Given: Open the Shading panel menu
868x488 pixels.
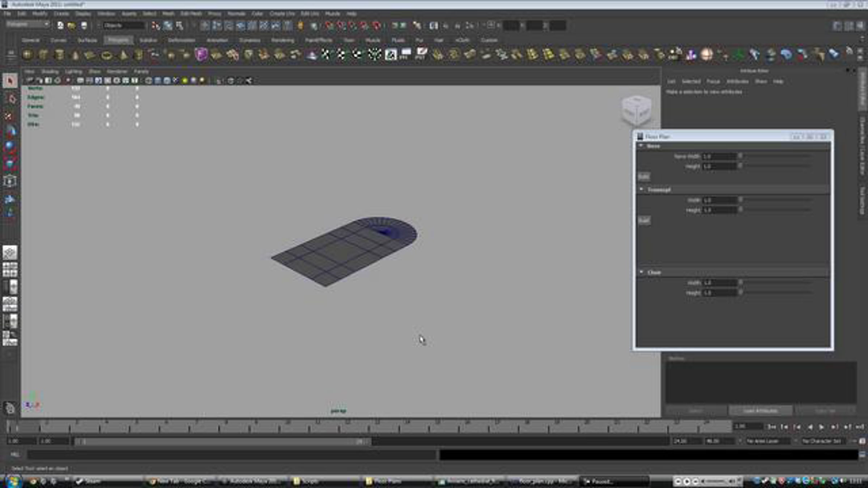Looking at the screenshot, I should (50, 71).
